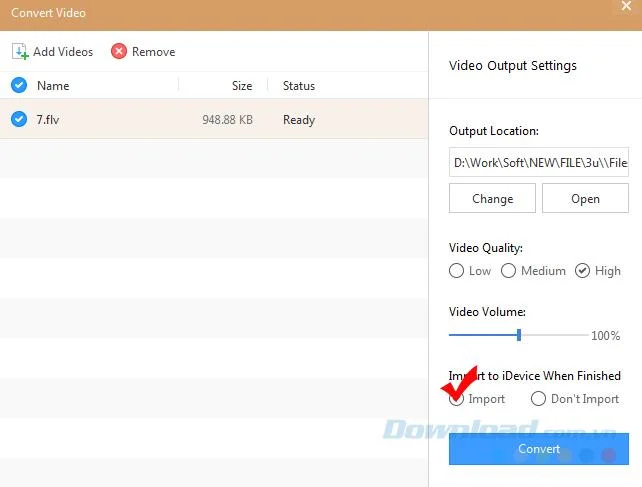Click the Change output location button
The image size is (642, 487).
492,198
